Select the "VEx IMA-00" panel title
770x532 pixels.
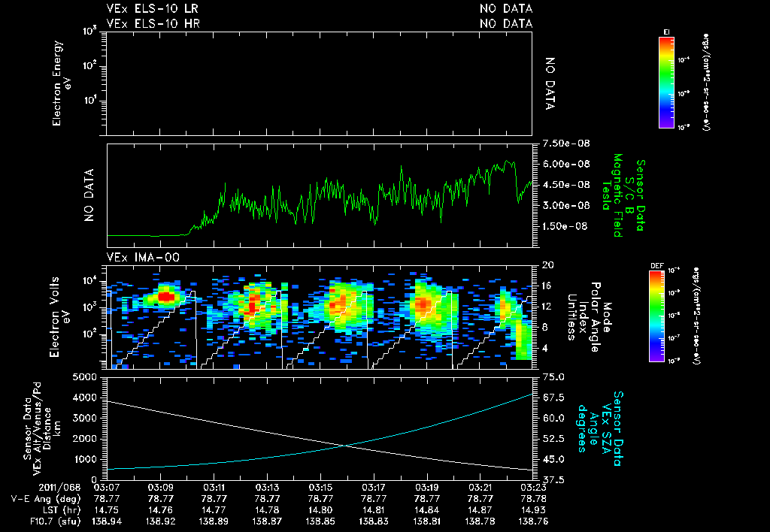(143, 258)
